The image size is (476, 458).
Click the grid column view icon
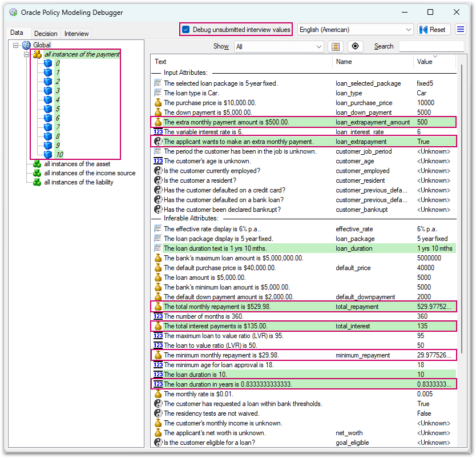click(336, 46)
